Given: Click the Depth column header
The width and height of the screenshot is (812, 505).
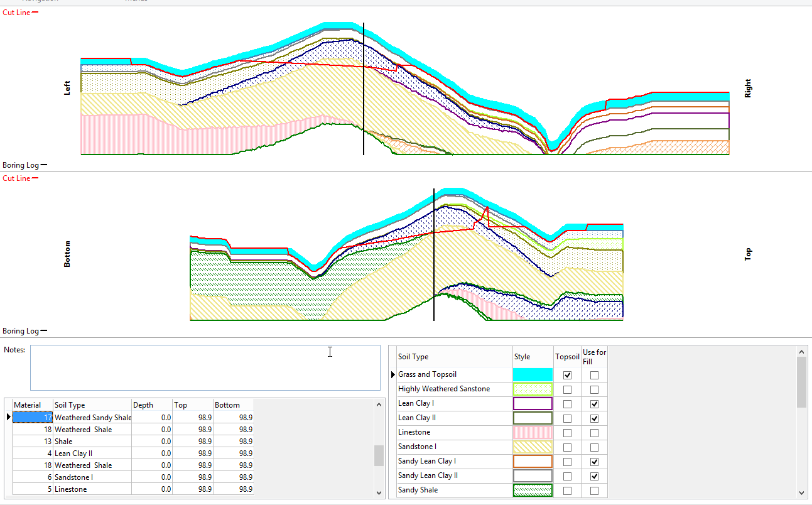Looking at the screenshot, I should click(152, 405).
